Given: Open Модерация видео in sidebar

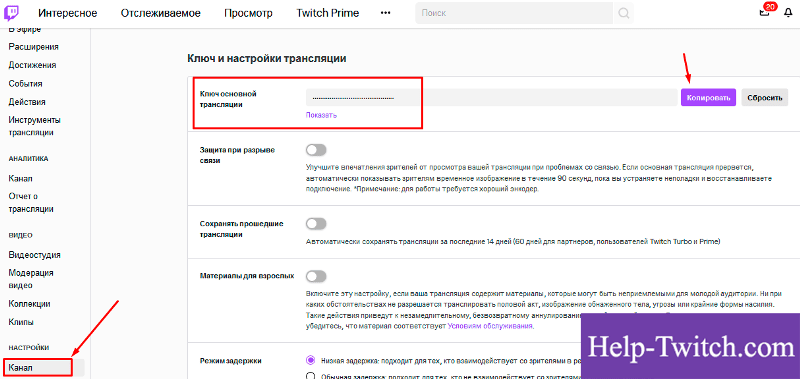Looking at the screenshot, I should pyautogui.click(x=31, y=279).
